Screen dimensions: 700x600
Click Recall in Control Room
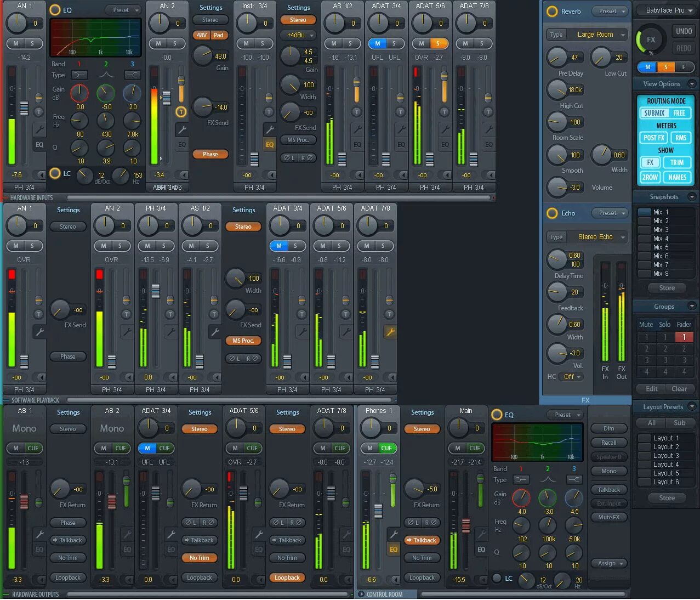click(x=609, y=443)
